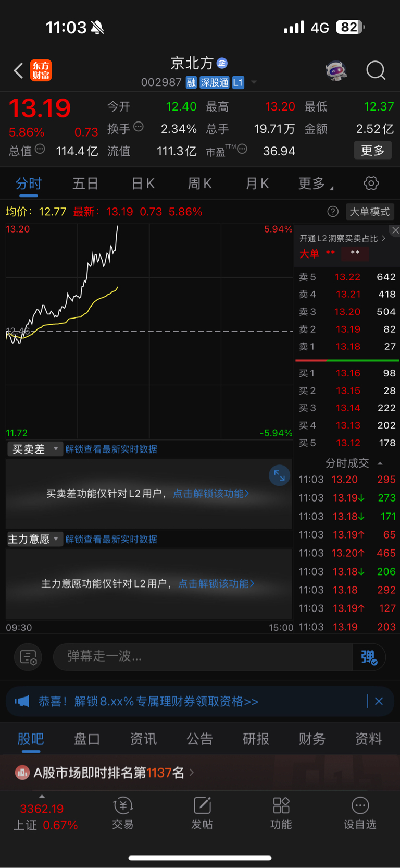Tap the back arrow icon
This screenshot has width=400, height=868.
[x=18, y=70]
